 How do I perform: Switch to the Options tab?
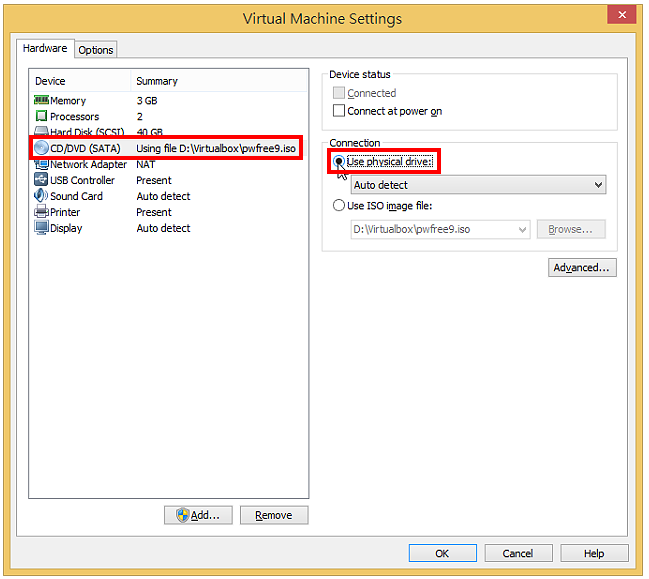tap(96, 50)
